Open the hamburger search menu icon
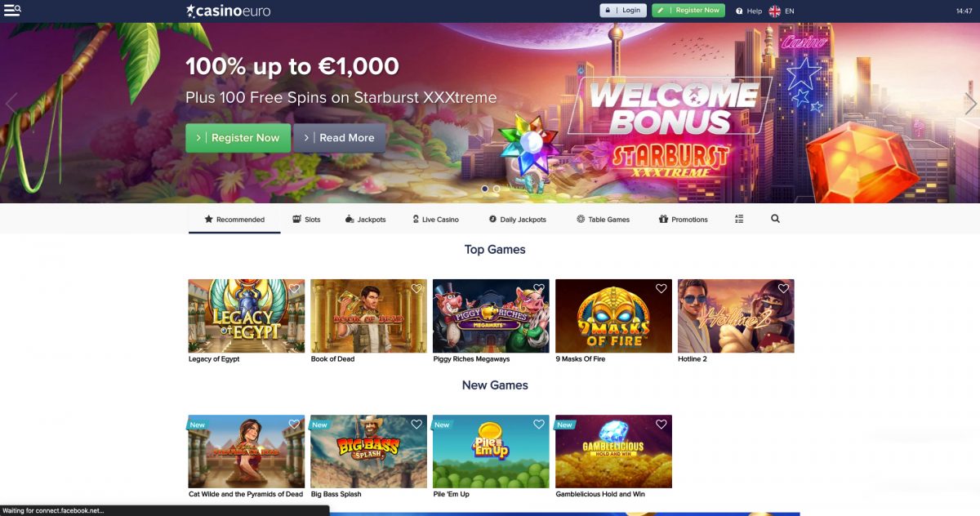Screen dimensions: 980x516 point(13,11)
